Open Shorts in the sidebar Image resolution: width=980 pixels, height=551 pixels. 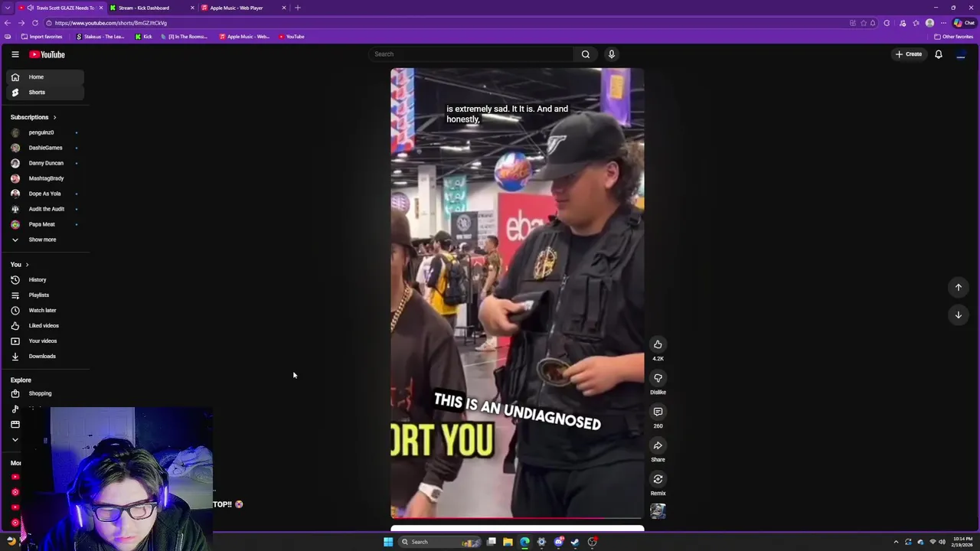pos(45,93)
